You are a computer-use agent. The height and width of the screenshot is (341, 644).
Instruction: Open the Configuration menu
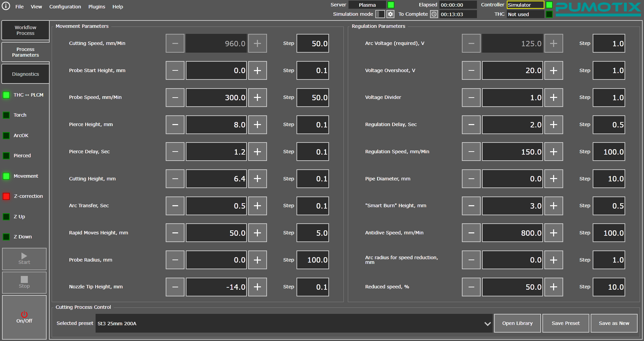65,7
